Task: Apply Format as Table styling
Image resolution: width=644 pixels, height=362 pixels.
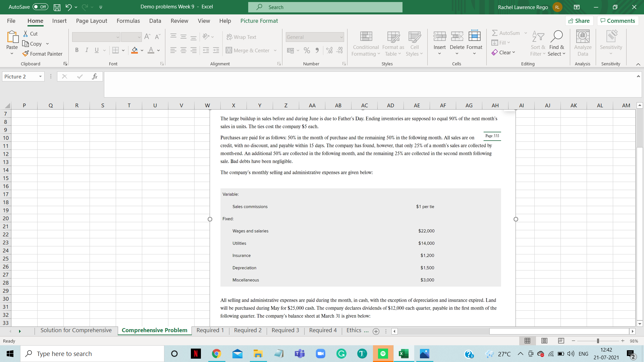Action: click(x=393, y=44)
